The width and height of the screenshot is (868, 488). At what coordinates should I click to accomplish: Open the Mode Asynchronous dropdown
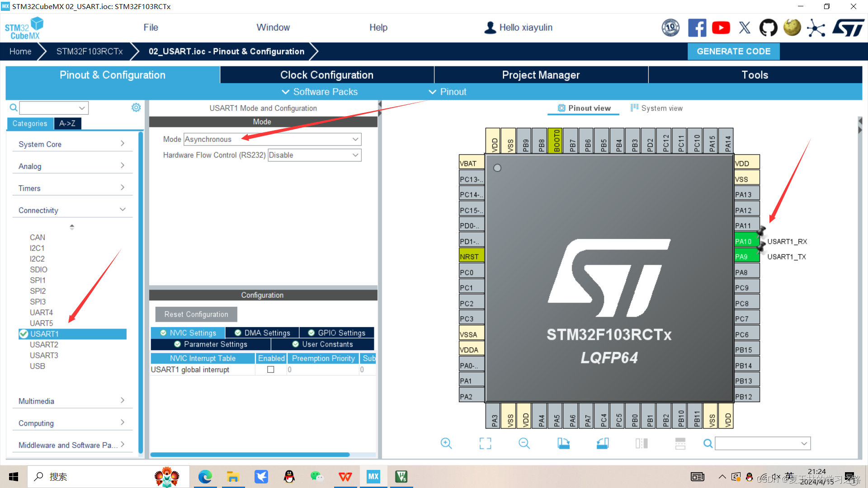273,139
